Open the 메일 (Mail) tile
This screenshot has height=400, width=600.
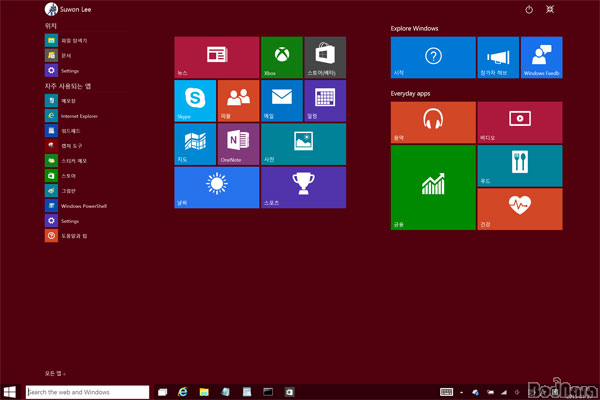click(282, 101)
